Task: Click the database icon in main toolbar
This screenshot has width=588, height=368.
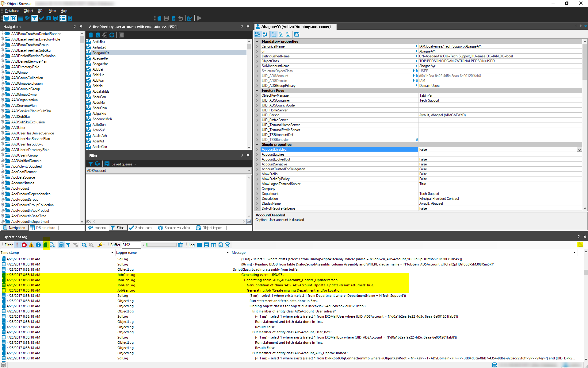Action: [x=6, y=18]
